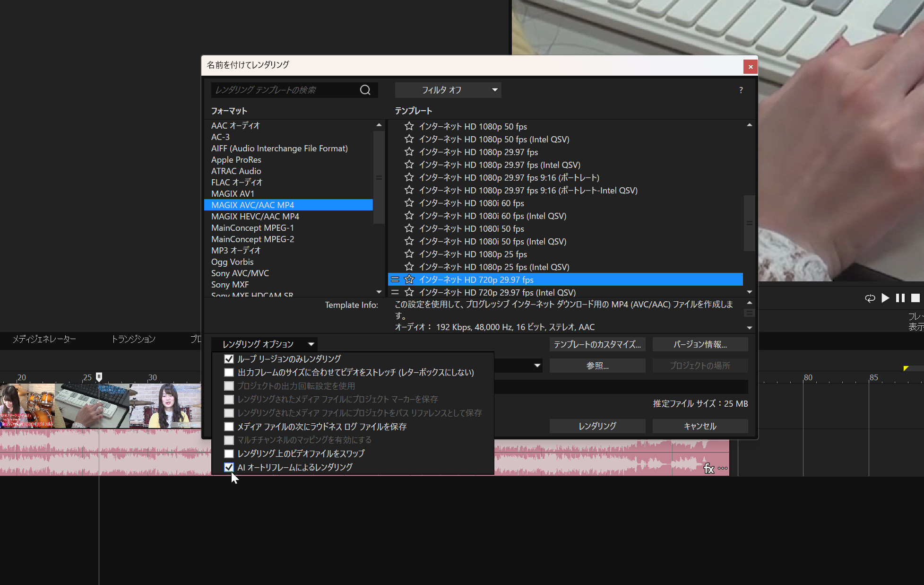Star the インターネット HD 1080i 60 fps (Intel QSV) template
The height and width of the screenshot is (585, 924).
point(409,216)
